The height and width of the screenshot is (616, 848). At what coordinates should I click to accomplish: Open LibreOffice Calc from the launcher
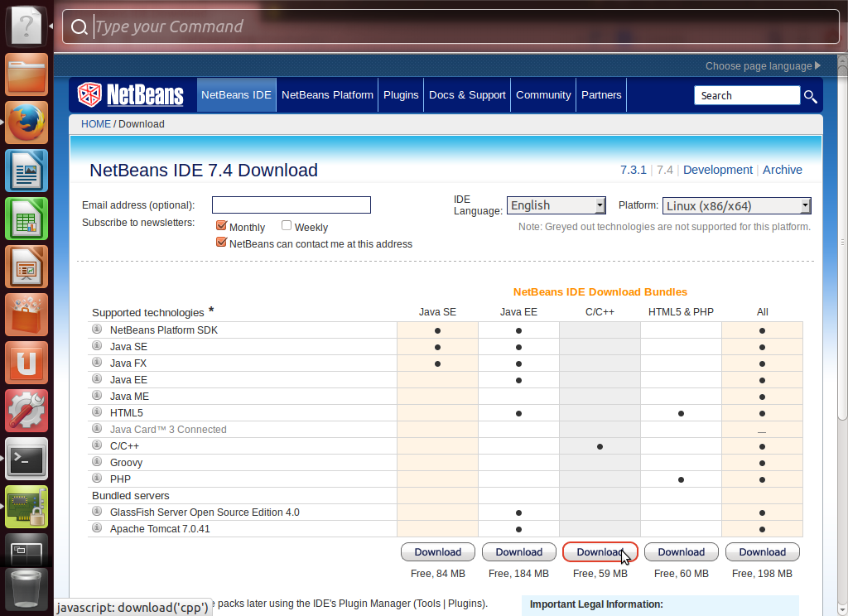pos(26,219)
